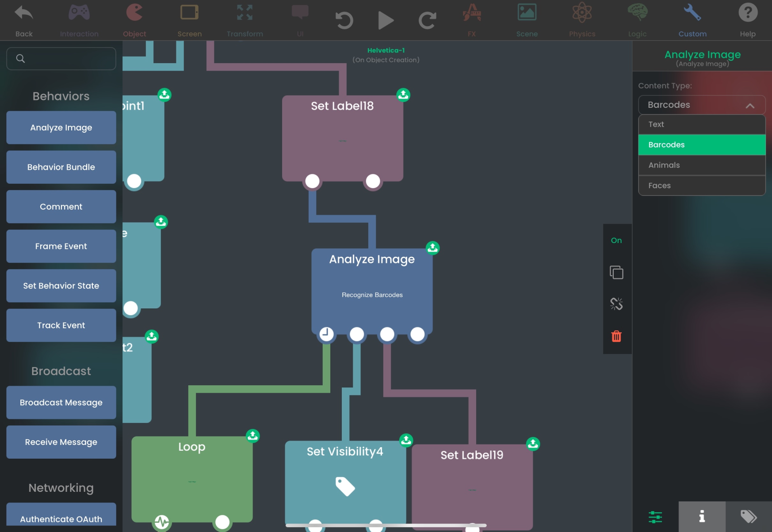
Task: Click the duplicate behavior icon
Action: click(616, 272)
